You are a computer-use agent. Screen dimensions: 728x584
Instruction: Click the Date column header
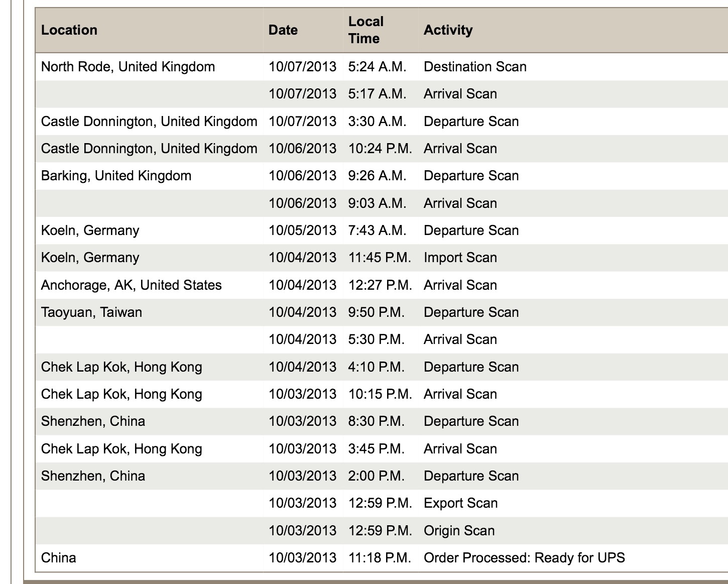pyautogui.click(x=283, y=30)
